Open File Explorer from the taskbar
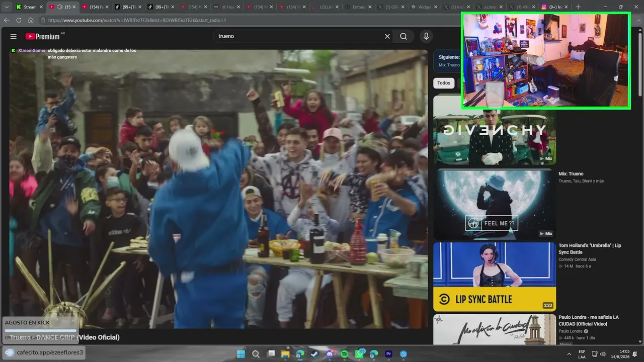 pyautogui.click(x=286, y=354)
